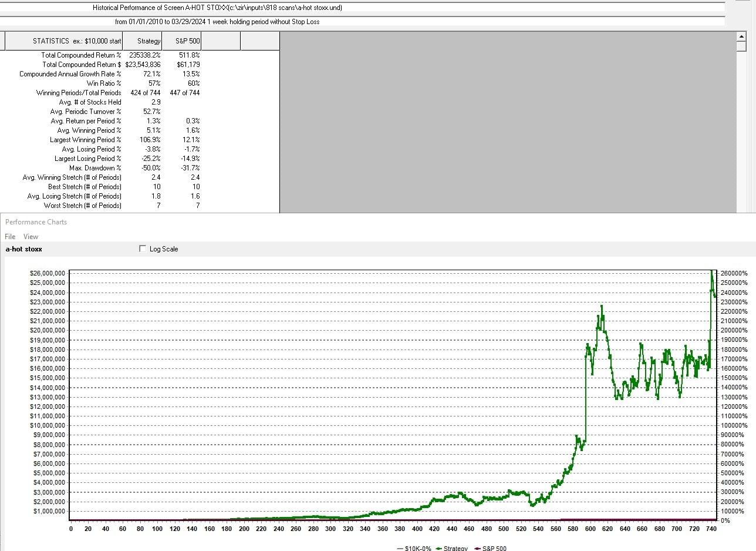Click the Strategy column header
756x551 pixels.
click(148, 41)
